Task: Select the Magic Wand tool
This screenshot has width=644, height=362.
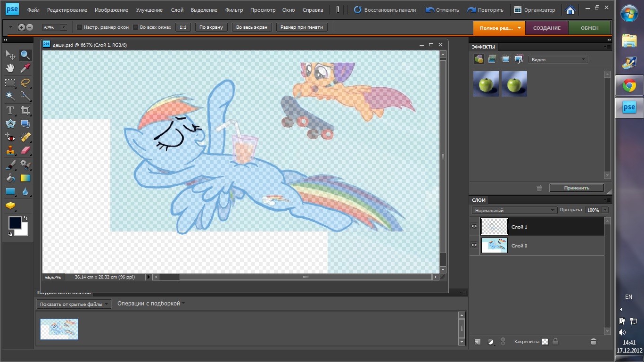Action: pyautogui.click(x=10, y=97)
